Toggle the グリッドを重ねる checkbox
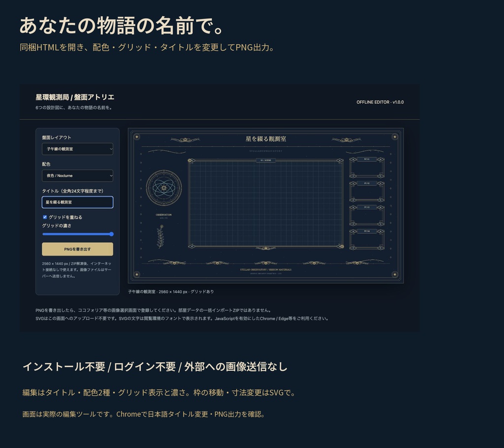 (x=45, y=217)
